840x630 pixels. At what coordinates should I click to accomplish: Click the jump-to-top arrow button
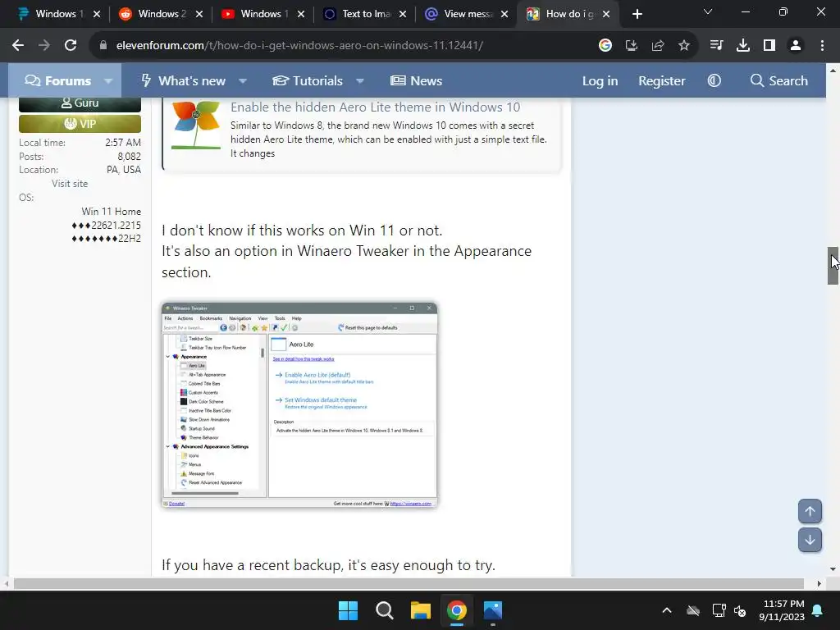[810, 511]
